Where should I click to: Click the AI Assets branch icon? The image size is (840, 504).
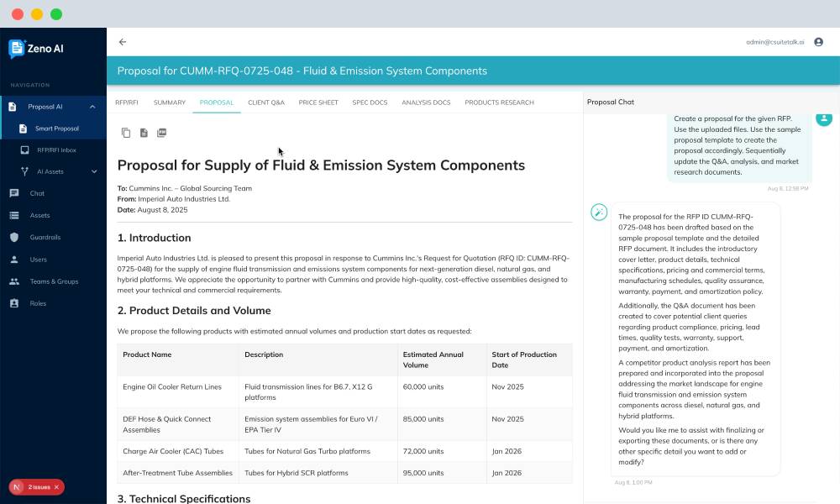click(24, 171)
